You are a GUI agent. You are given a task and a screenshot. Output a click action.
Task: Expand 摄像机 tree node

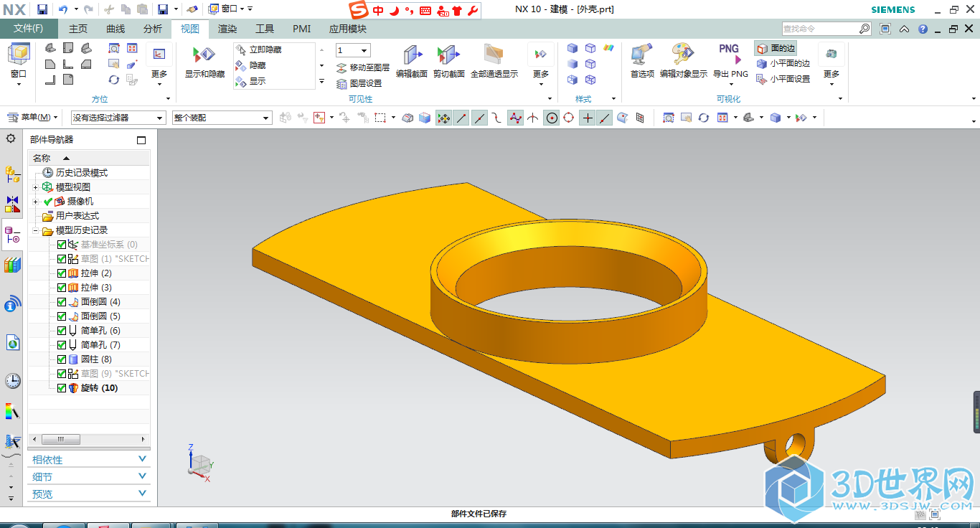[35, 202]
